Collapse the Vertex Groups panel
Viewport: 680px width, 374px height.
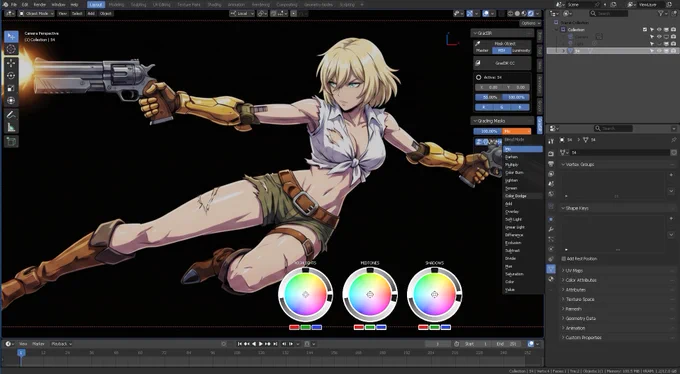coord(580,164)
